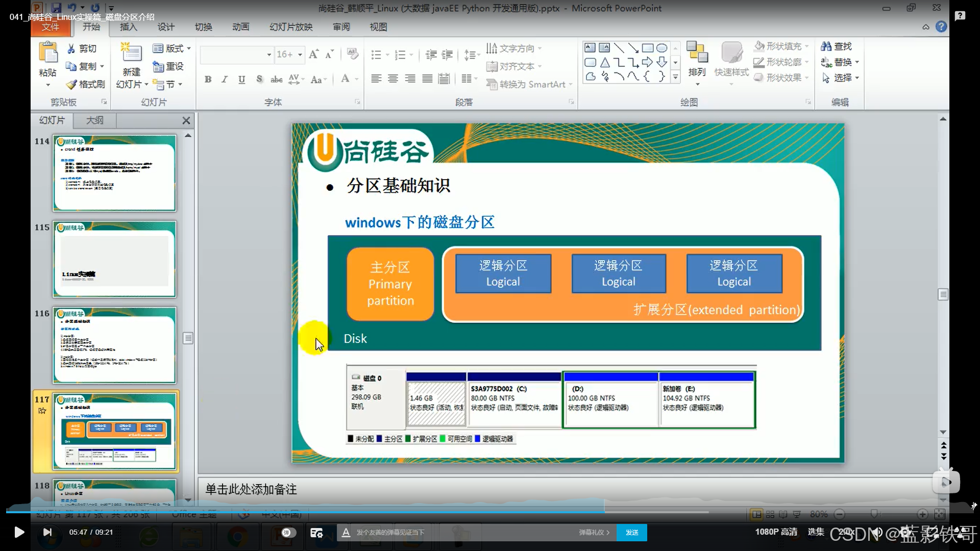Click the center text alignment icon
This screenshot has width=980, height=551.
(x=393, y=79)
